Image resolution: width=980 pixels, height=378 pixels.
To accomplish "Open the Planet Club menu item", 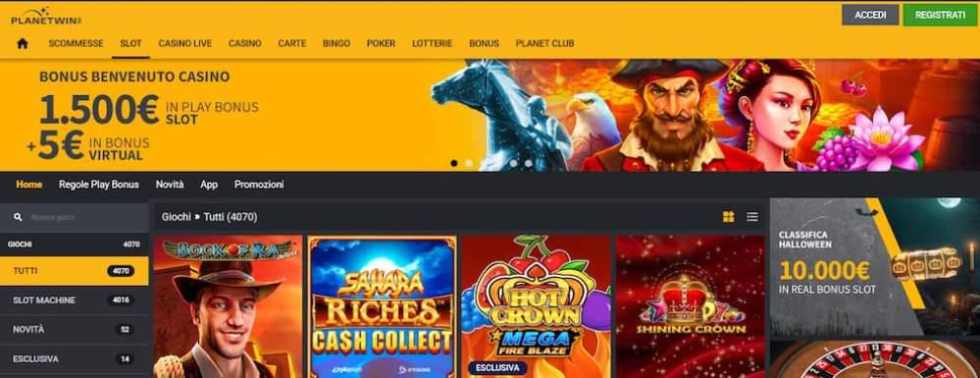I will tap(544, 43).
